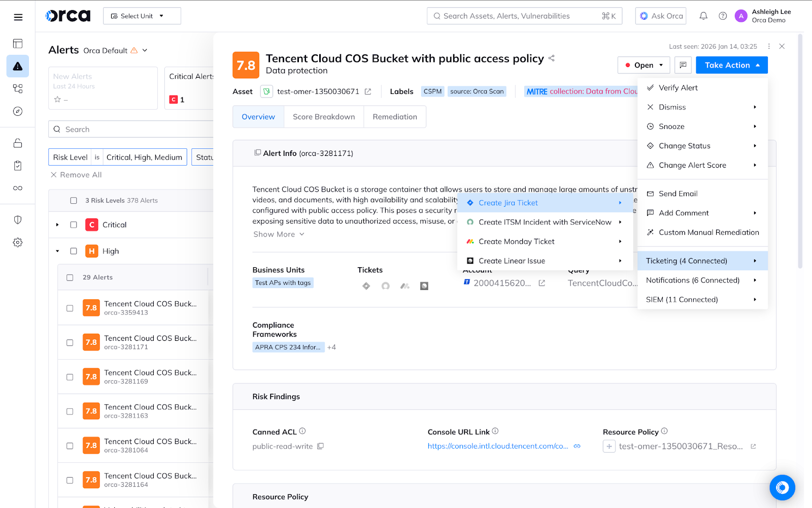Click the global search assets field
Image resolution: width=812 pixels, height=508 pixels.
tap(523, 16)
